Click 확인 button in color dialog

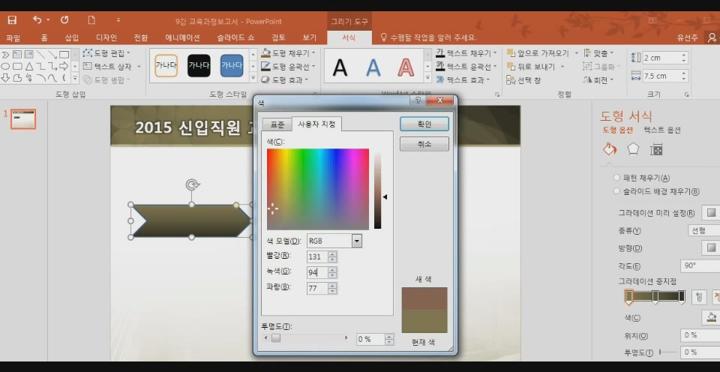pyautogui.click(x=424, y=124)
